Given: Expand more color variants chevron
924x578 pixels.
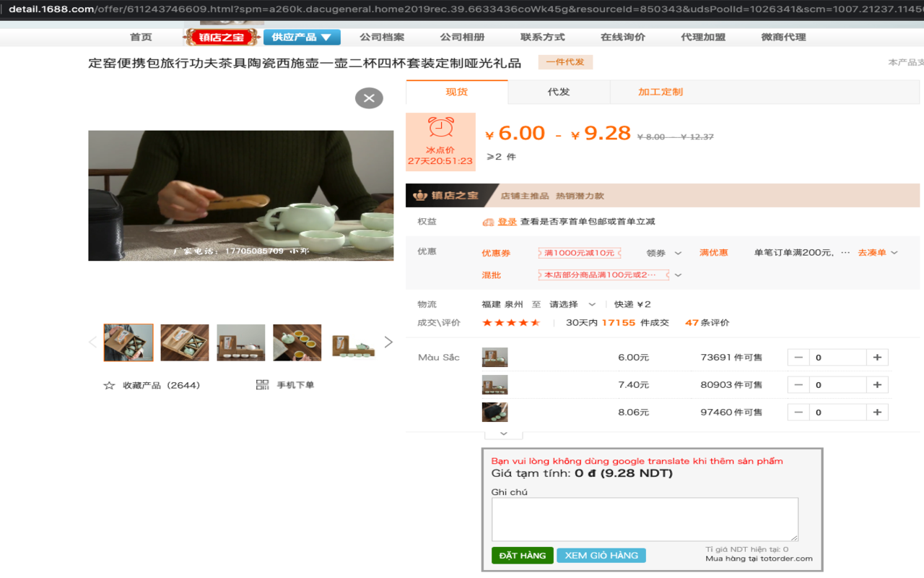Looking at the screenshot, I should 503,434.
